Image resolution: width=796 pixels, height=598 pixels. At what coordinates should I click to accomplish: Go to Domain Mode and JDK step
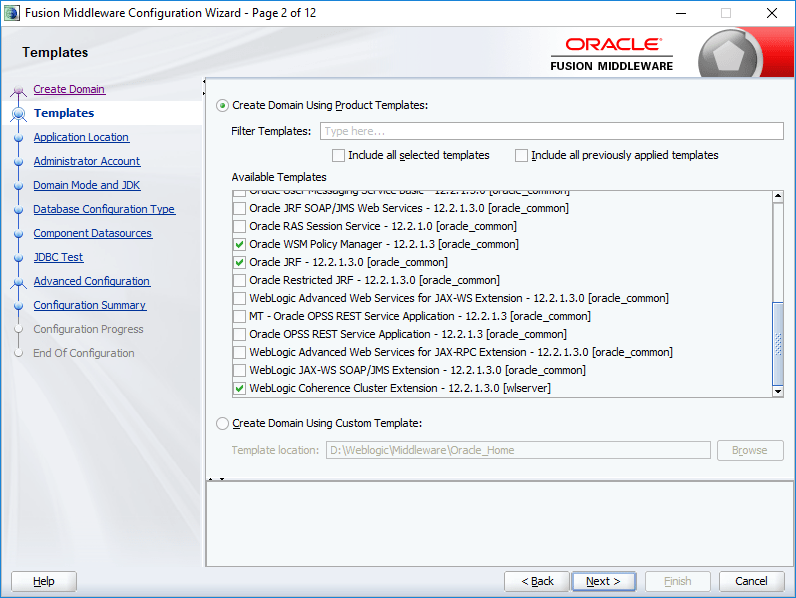pyautogui.click(x=87, y=185)
